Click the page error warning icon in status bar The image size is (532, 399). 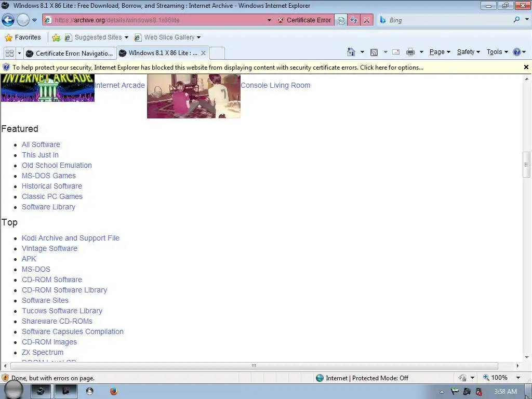coord(5,378)
